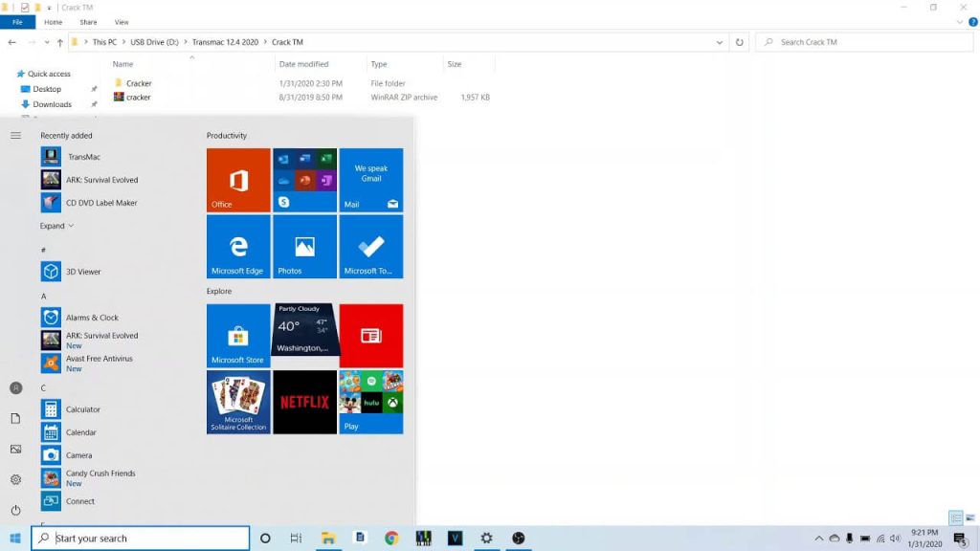Open the Office tile
The image size is (980, 551).
click(x=238, y=180)
